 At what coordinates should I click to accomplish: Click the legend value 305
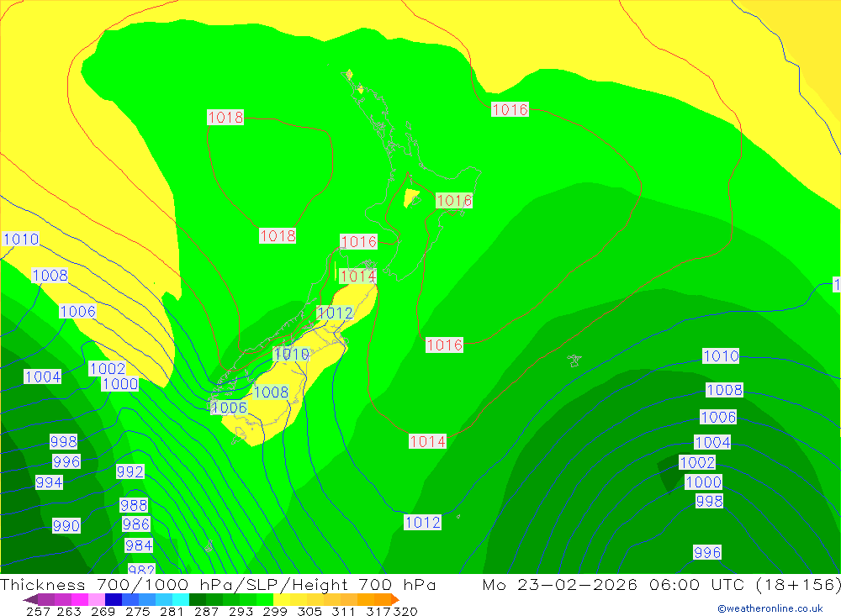[309, 611]
